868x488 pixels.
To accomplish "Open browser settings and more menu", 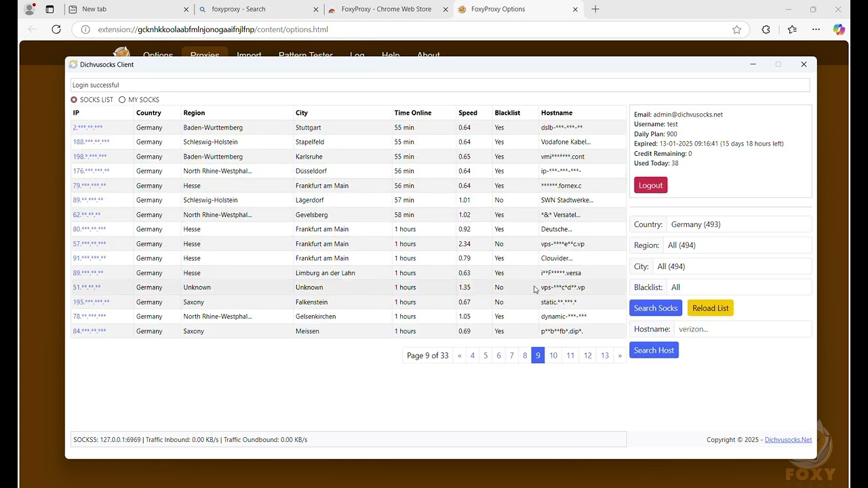I will (816, 29).
